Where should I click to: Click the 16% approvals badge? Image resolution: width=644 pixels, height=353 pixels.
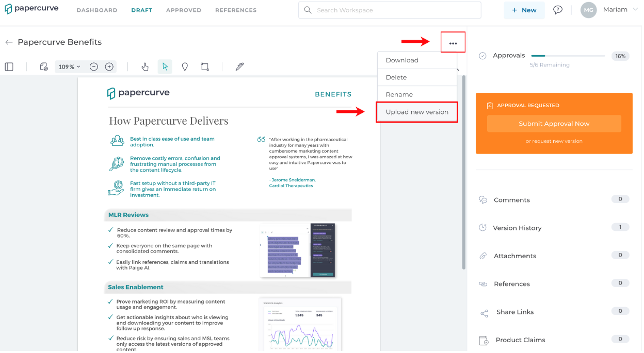pyautogui.click(x=620, y=56)
